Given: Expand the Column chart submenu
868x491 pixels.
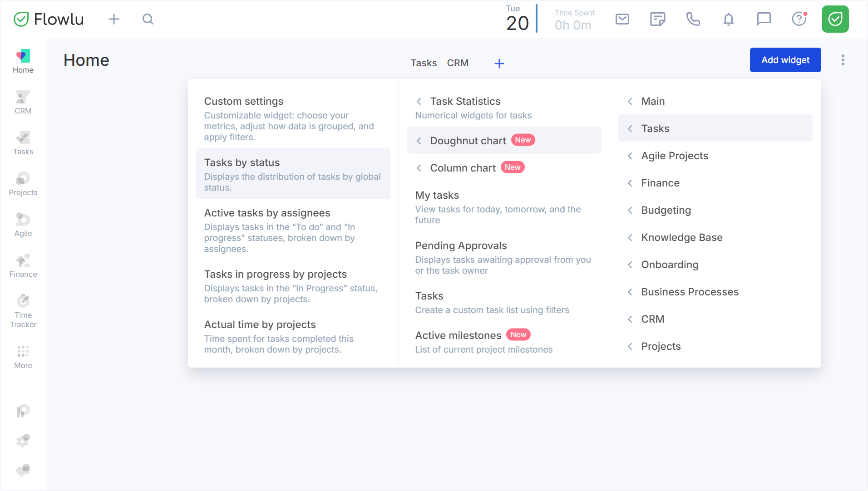Looking at the screenshot, I should 463,168.
